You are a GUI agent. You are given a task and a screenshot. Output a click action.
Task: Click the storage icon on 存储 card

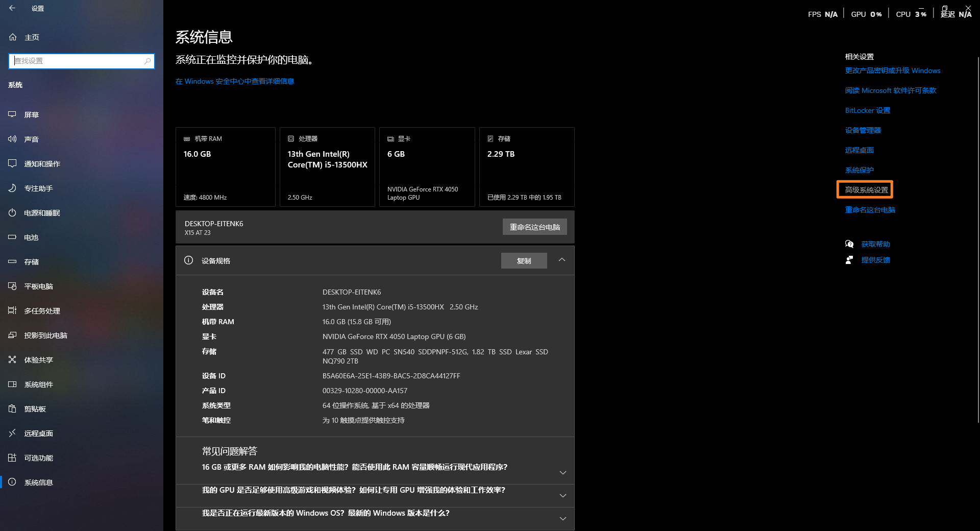click(x=491, y=138)
